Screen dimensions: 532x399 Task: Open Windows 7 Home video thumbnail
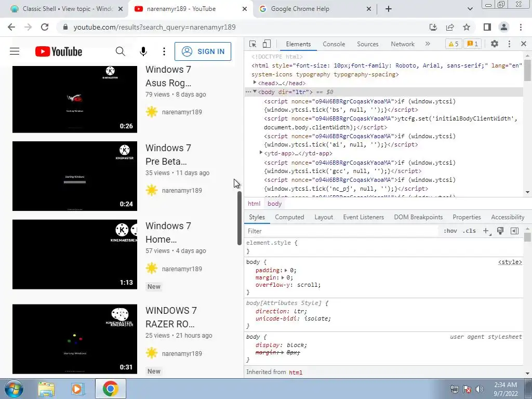click(x=75, y=254)
